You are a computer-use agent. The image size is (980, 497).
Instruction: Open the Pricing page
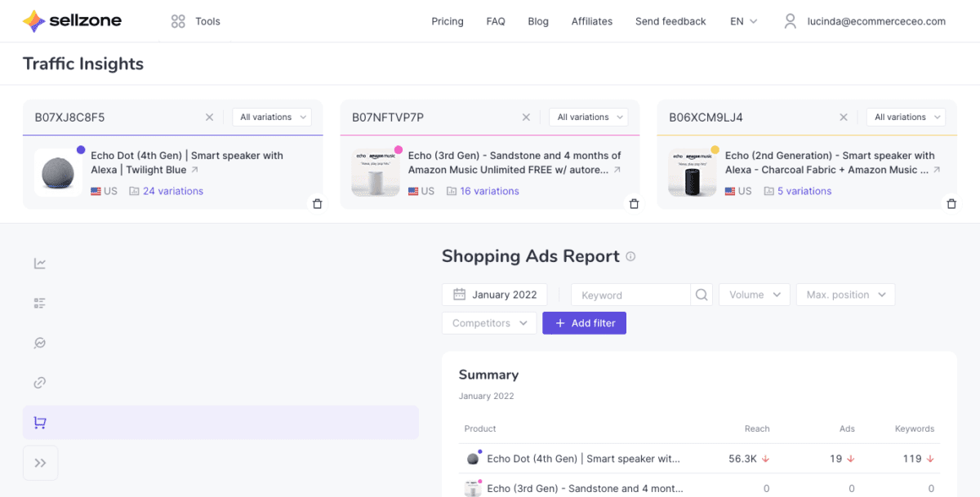pyautogui.click(x=448, y=21)
